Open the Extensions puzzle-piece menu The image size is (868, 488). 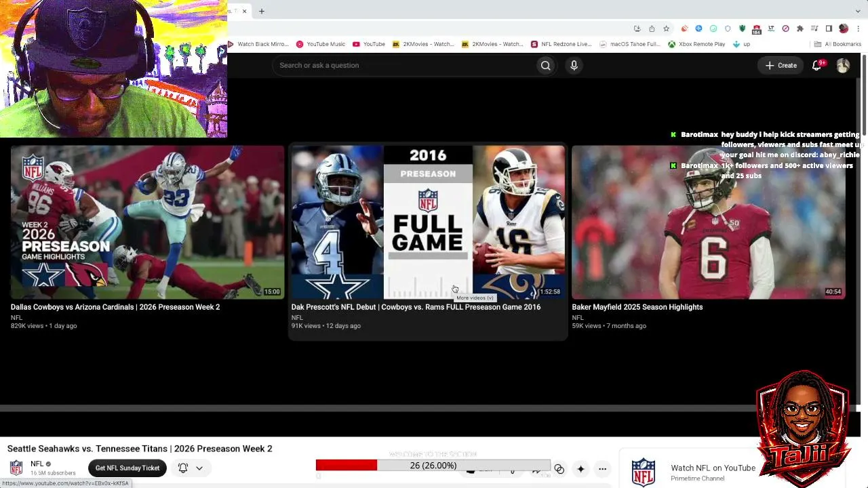coord(800,28)
